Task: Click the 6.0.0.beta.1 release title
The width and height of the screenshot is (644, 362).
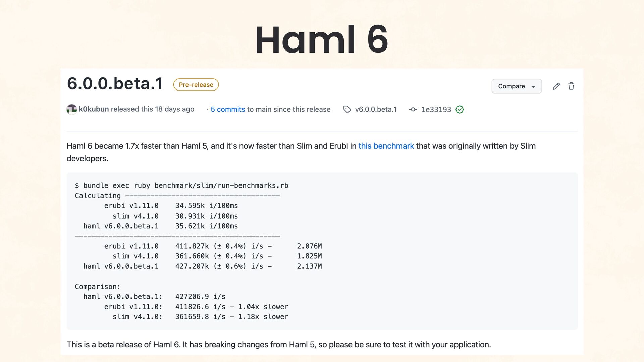Action: (115, 83)
